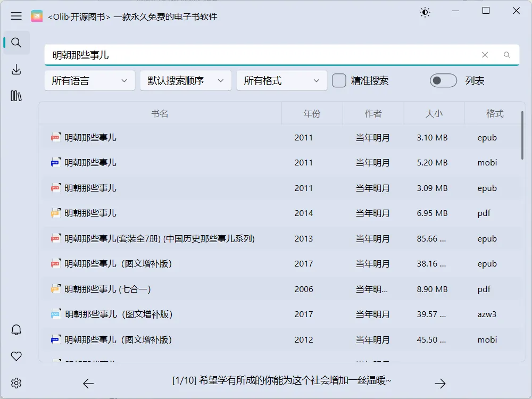Click mobi icon of 5.20 MB book
The image size is (532, 399).
(56, 162)
